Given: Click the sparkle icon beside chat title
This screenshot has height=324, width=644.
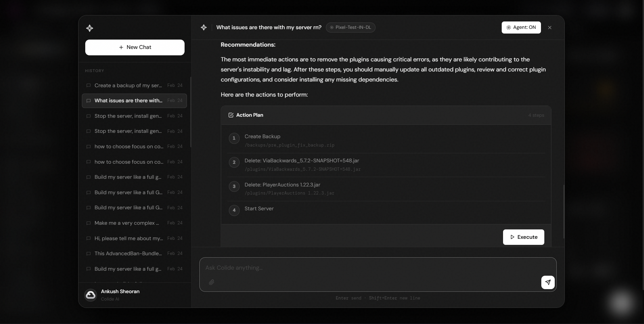Looking at the screenshot, I should pyautogui.click(x=204, y=28).
